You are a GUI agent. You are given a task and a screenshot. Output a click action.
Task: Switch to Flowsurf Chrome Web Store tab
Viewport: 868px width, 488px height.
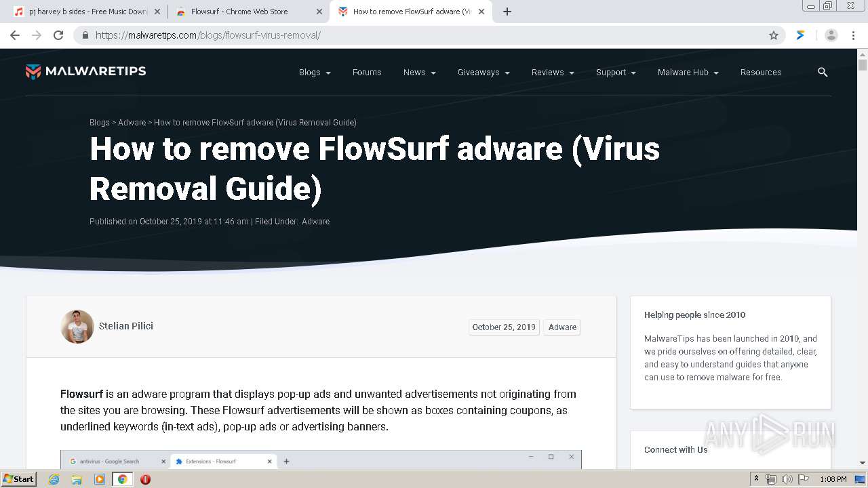[248, 12]
